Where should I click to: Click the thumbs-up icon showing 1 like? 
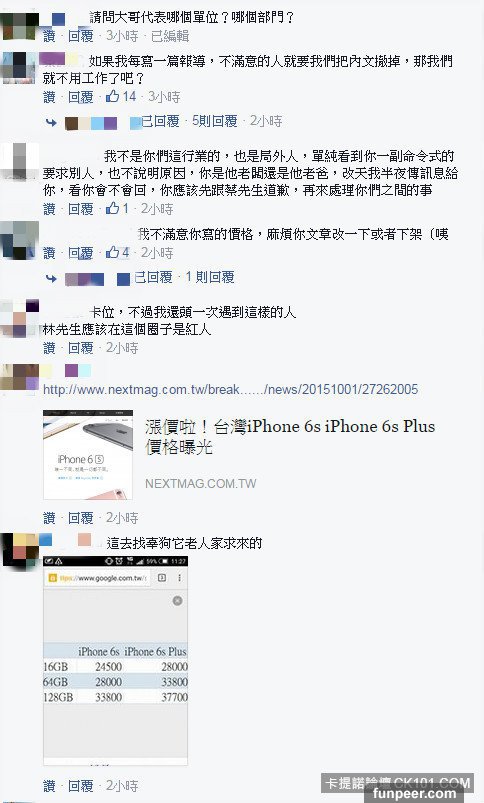(113, 208)
